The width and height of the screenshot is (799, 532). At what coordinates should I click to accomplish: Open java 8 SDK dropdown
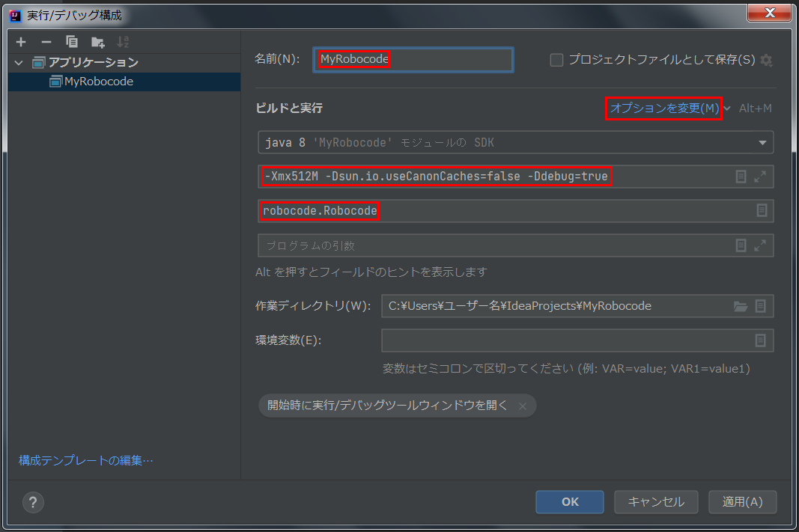click(516, 143)
